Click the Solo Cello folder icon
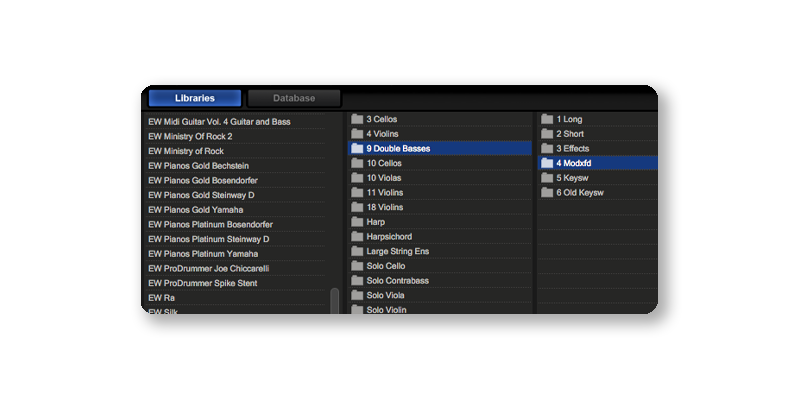 click(x=357, y=266)
